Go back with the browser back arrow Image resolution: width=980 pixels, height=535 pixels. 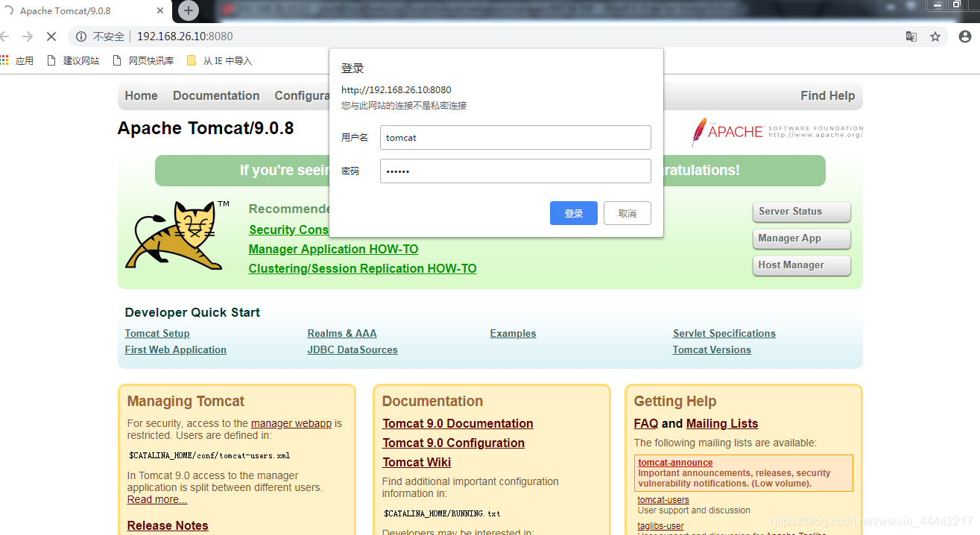5,36
